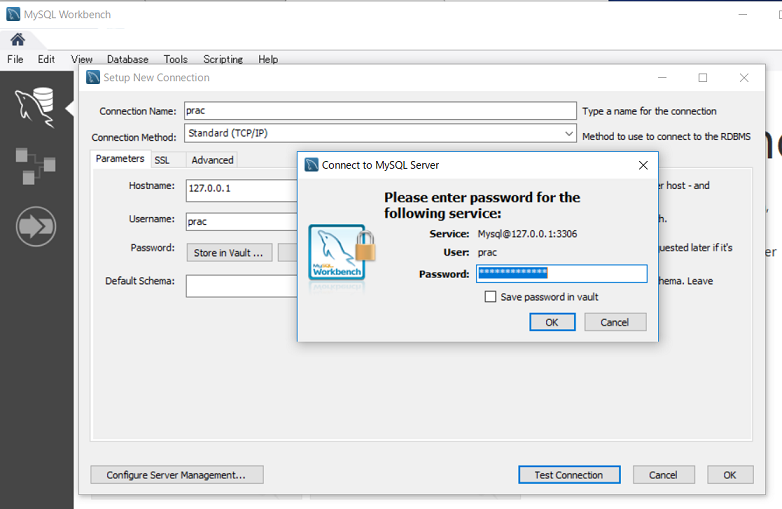
Task: Click 'Method to use to connect' hint text
Action: coord(666,137)
